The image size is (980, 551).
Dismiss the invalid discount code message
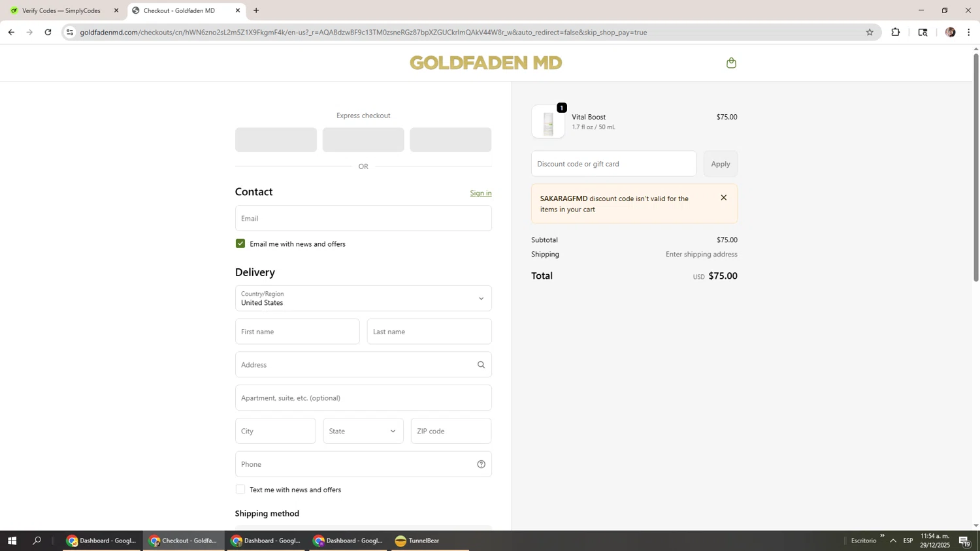tap(723, 198)
